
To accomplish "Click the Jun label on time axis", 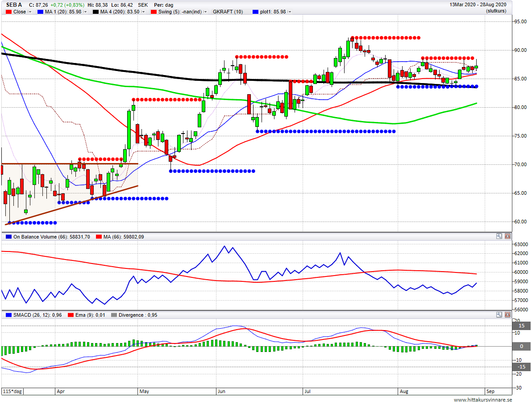I will (221, 391).
